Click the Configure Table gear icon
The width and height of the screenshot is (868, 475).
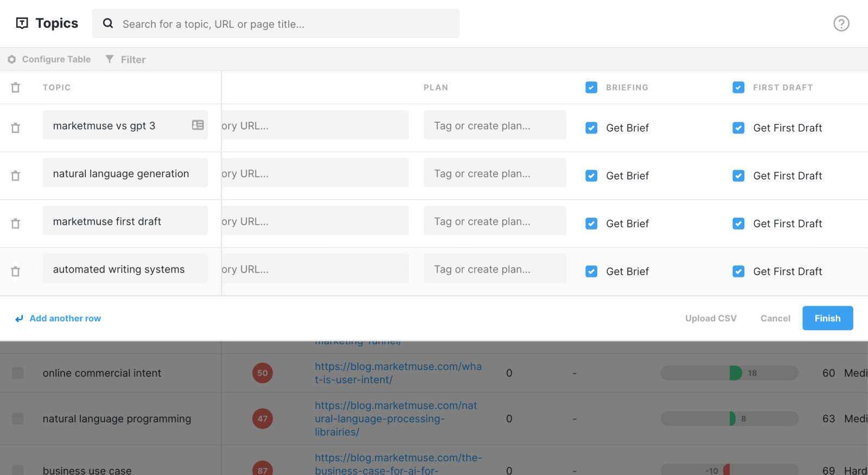tap(12, 59)
